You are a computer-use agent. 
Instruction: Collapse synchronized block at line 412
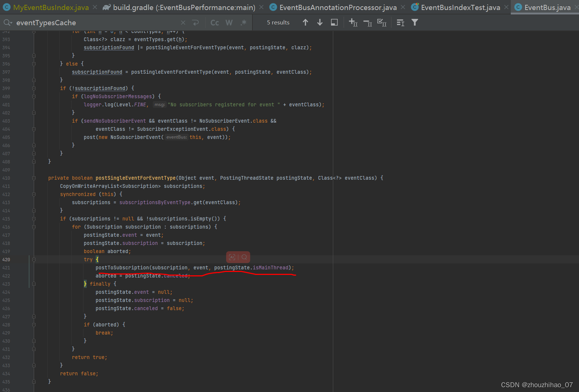(x=34, y=194)
